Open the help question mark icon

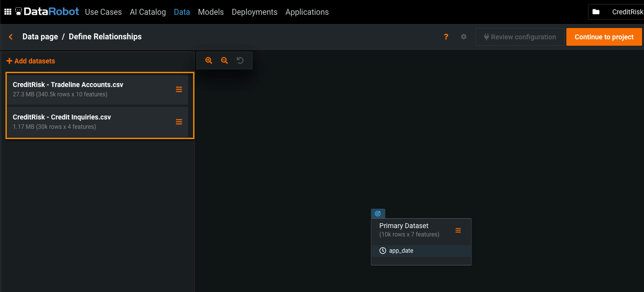pyautogui.click(x=446, y=37)
